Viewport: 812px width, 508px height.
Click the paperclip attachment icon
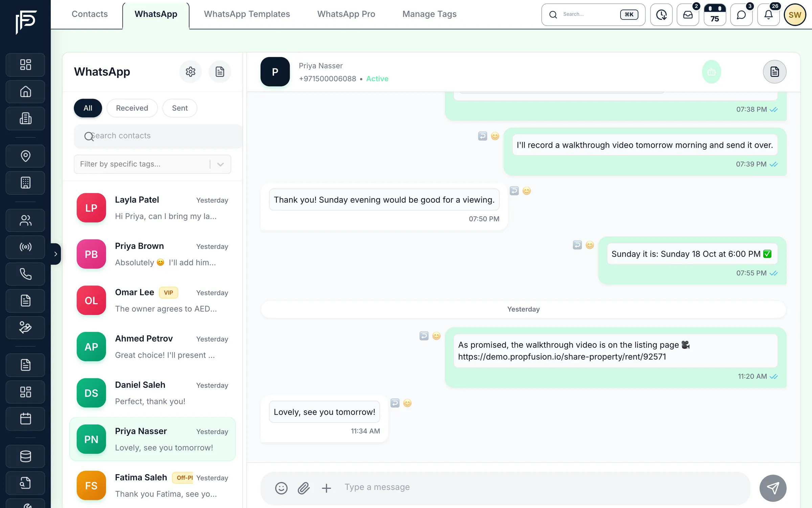(x=304, y=488)
